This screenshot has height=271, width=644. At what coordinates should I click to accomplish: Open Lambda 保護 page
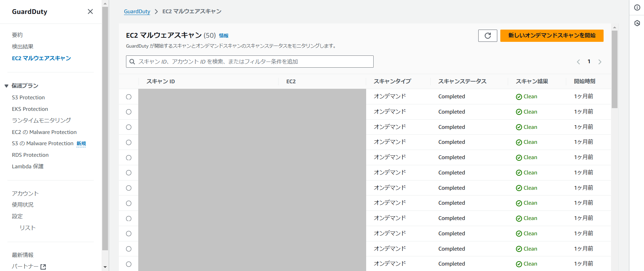coord(28,167)
